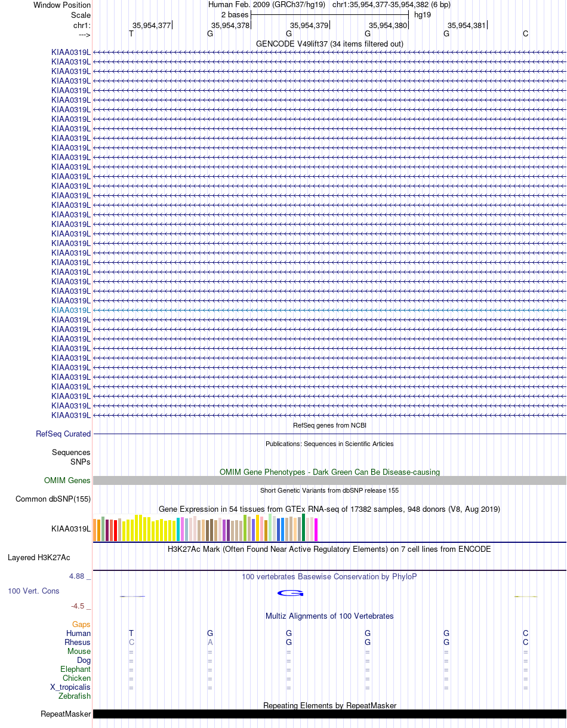Click the A base in the Rhesus alignment row
567x728 pixels.
click(x=210, y=643)
